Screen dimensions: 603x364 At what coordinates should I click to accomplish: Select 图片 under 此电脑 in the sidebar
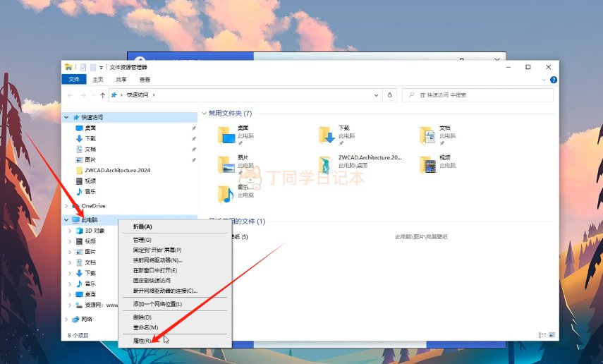coord(90,252)
